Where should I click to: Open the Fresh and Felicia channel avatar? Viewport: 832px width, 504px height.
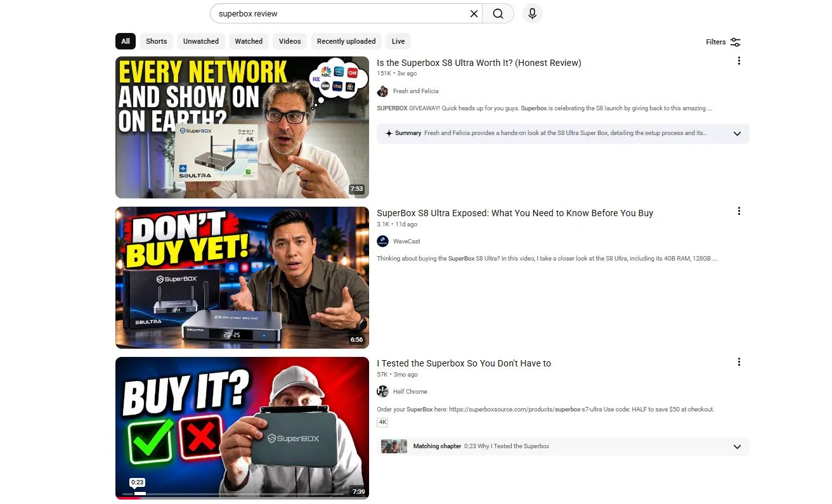382,91
